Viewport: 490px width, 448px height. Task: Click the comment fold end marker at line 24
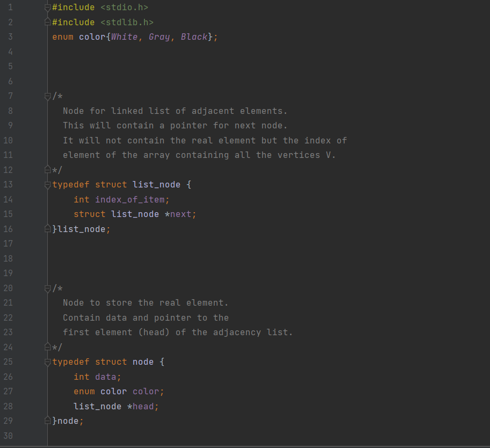[x=48, y=346]
